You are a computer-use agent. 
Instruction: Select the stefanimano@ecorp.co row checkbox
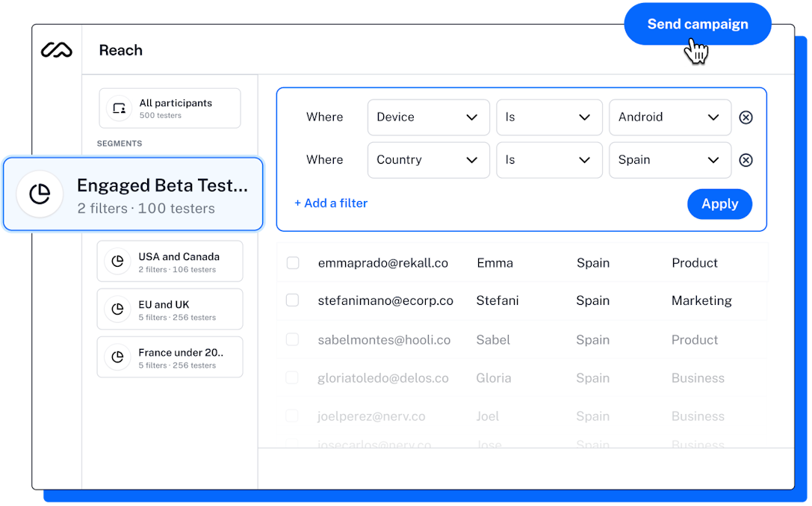292,300
